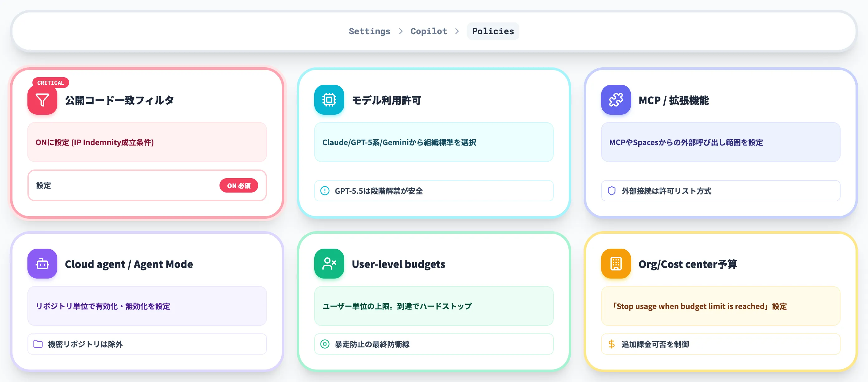Select the Claude/GPT-5系/Gemini model description box

434,142
